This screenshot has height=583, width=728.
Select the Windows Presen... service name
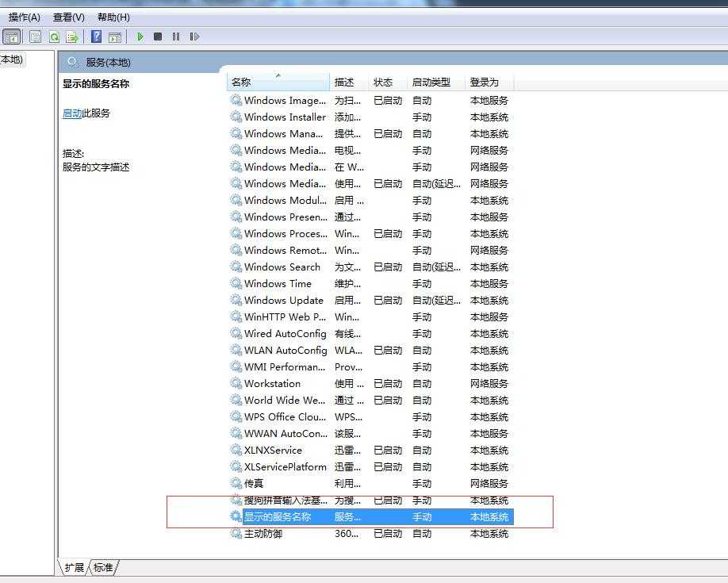tap(285, 217)
